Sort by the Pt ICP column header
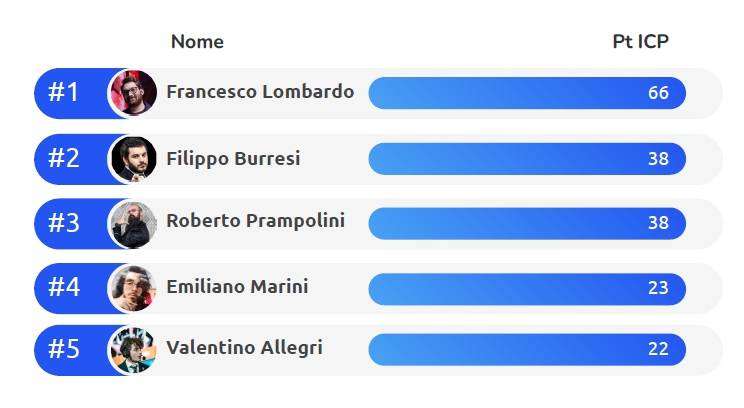 [x=641, y=42]
